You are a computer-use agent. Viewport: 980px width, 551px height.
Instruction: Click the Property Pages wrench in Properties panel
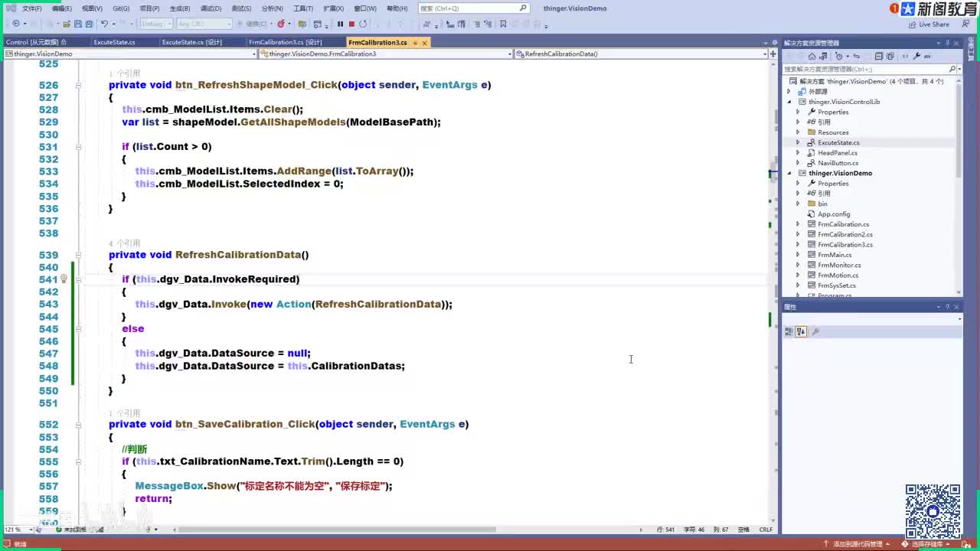pyautogui.click(x=815, y=331)
